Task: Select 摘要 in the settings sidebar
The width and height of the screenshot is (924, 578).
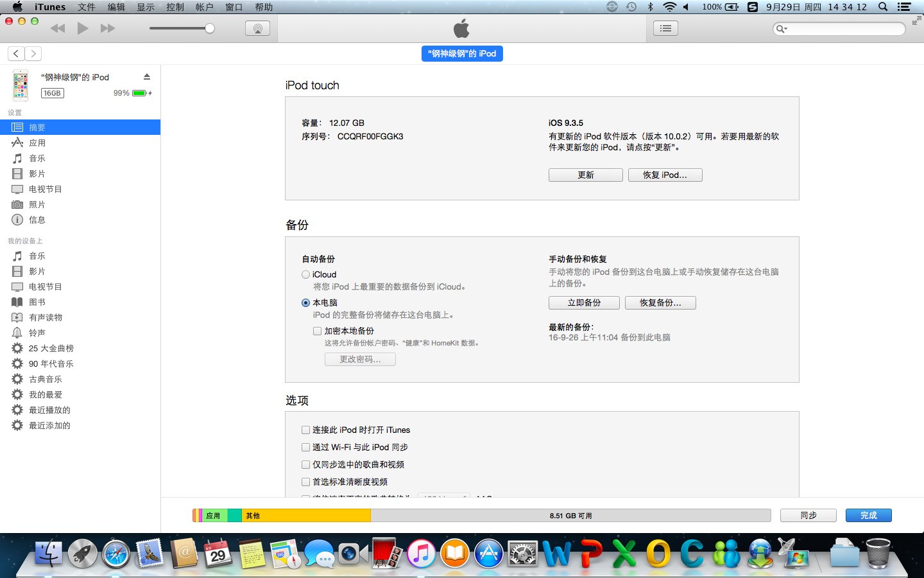Action: (x=80, y=127)
